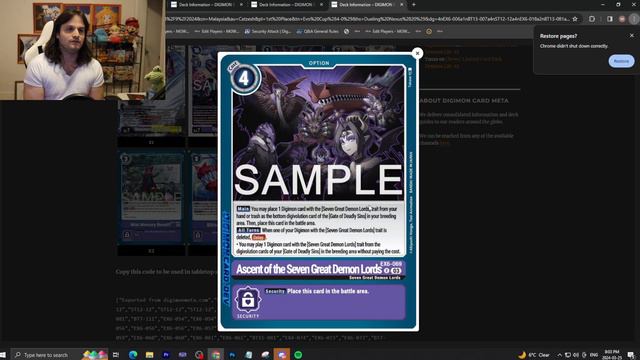Open the taskbar clock and date

pyautogui.click(x=611, y=355)
